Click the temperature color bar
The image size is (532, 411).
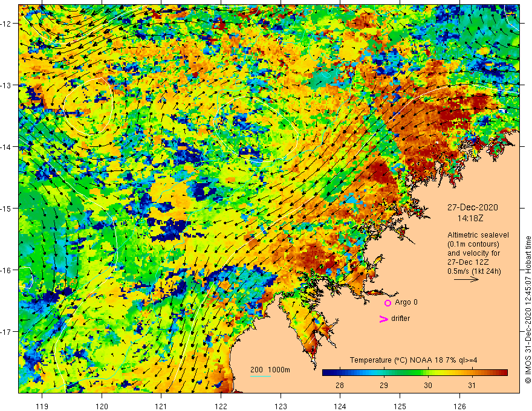(x=415, y=373)
